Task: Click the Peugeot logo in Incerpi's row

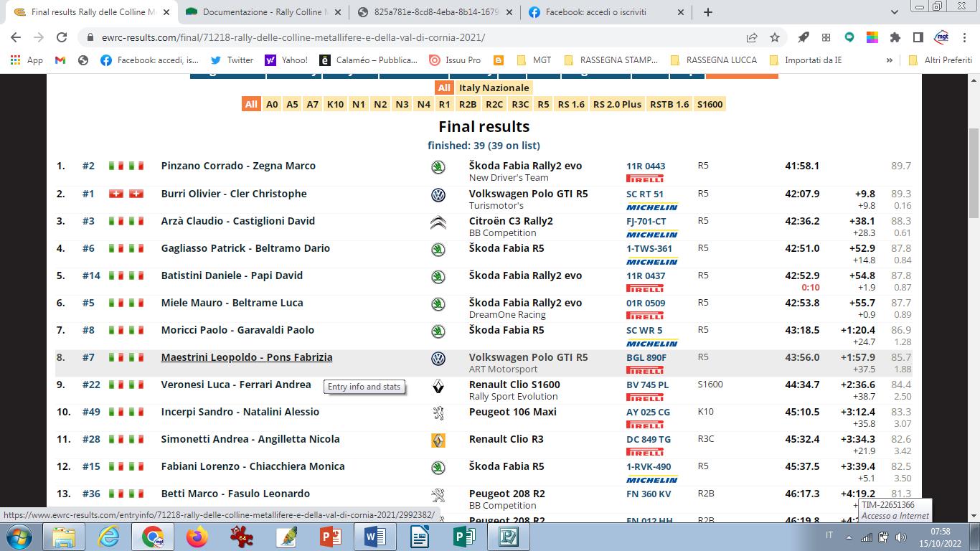Action: click(438, 413)
